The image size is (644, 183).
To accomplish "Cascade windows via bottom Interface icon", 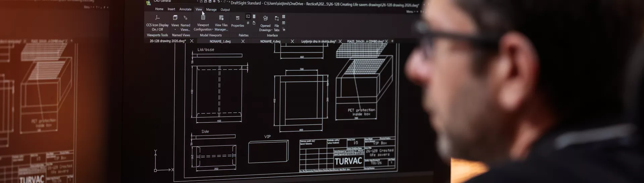I will (x=284, y=30).
